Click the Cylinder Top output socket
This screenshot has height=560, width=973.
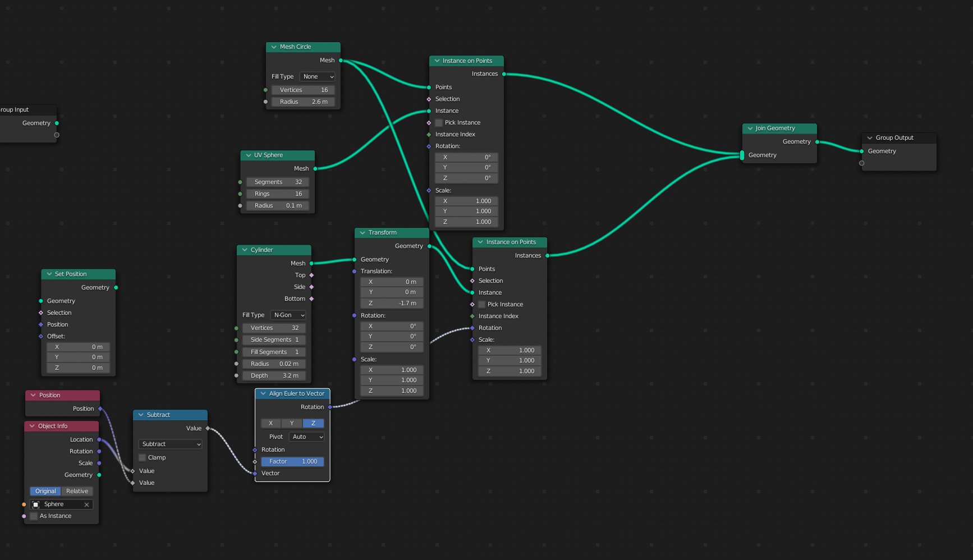pyautogui.click(x=311, y=276)
